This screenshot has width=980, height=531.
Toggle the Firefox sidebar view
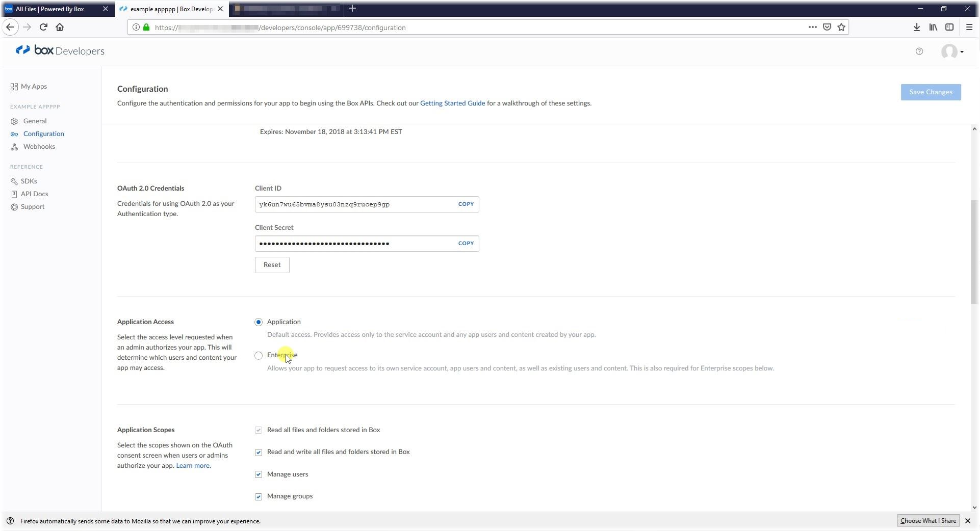tap(949, 28)
